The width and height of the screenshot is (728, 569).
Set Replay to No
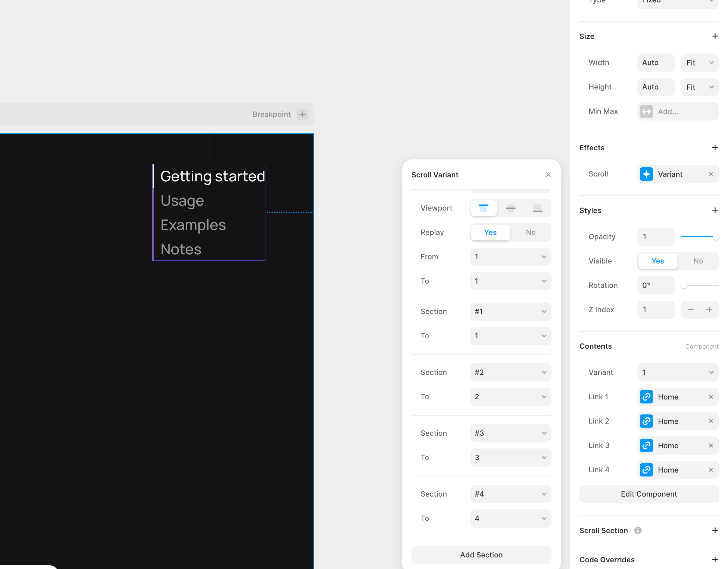point(531,232)
